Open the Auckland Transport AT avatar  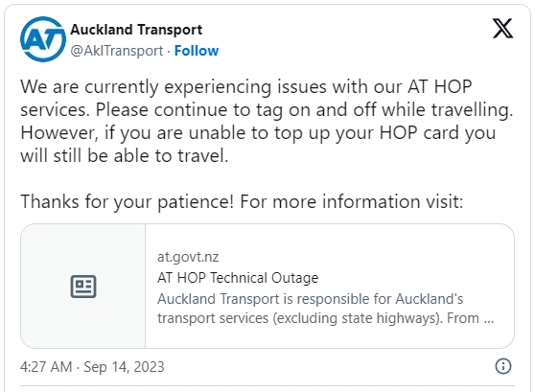[43, 39]
